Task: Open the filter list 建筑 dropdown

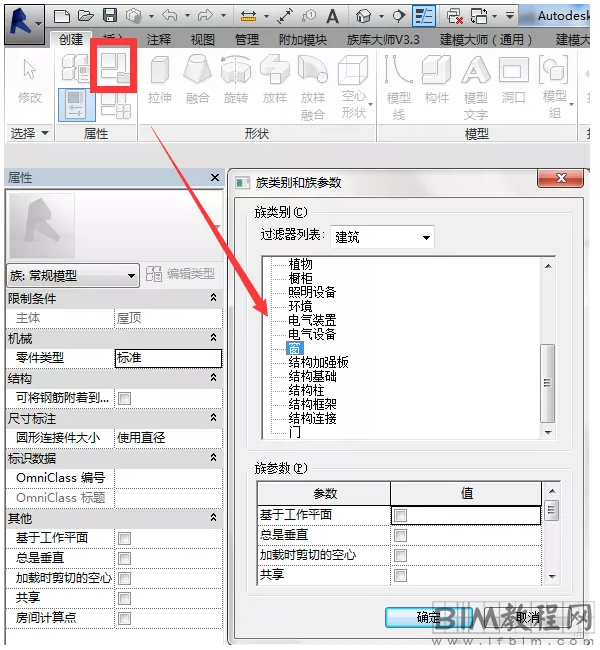Action: click(382, 237)
